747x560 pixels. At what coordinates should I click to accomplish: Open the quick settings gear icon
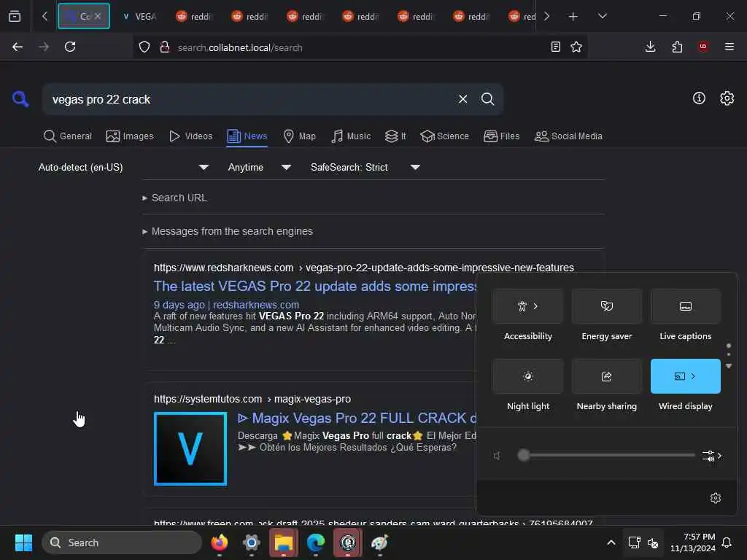[x=716, y=498]
